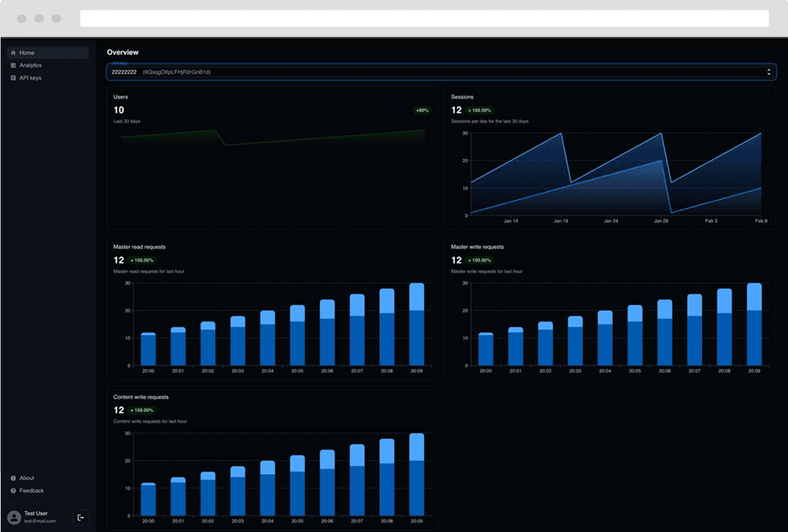Open the Analytics page label
The image size is (788, 532).
pyautogui.click(x=30, y=65)
